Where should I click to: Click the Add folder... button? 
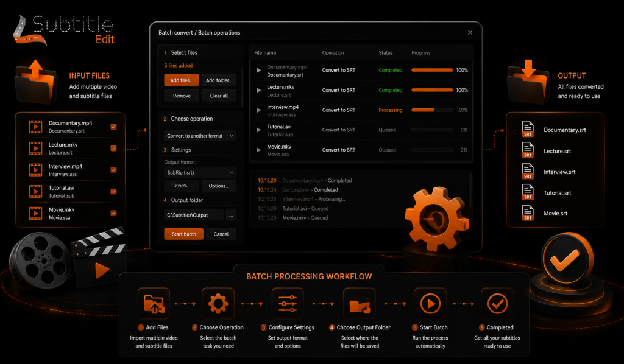tap(219, 80)
